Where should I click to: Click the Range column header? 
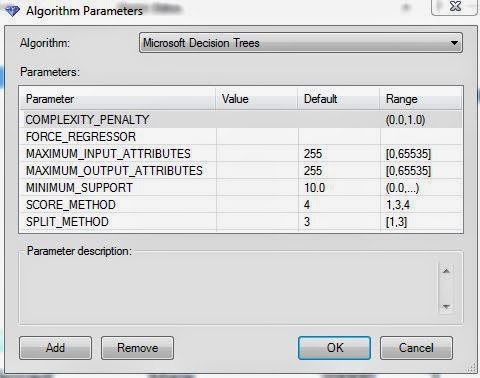421,99
